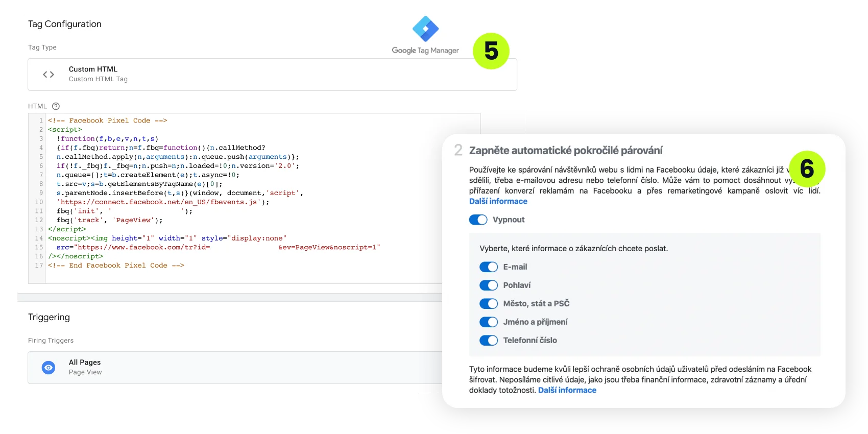Select the All Pages firing trigger
Viewport: 868px width, 434px height.
pos(235,368)
